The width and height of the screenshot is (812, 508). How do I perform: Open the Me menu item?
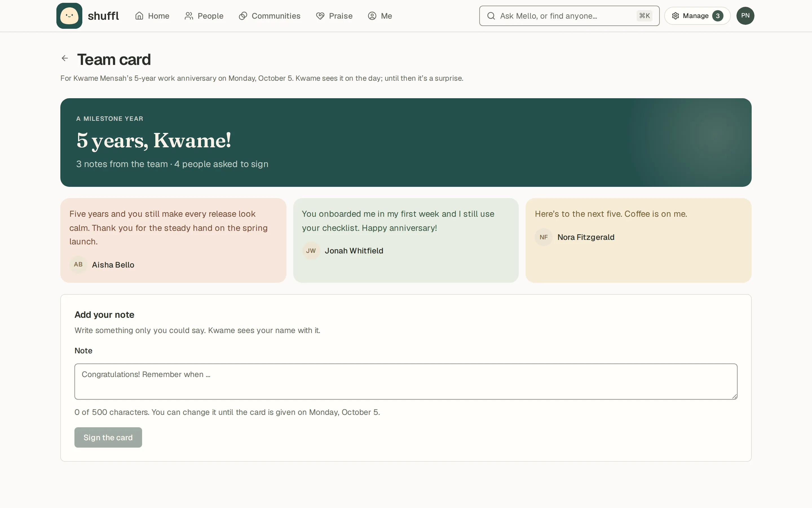380,16
